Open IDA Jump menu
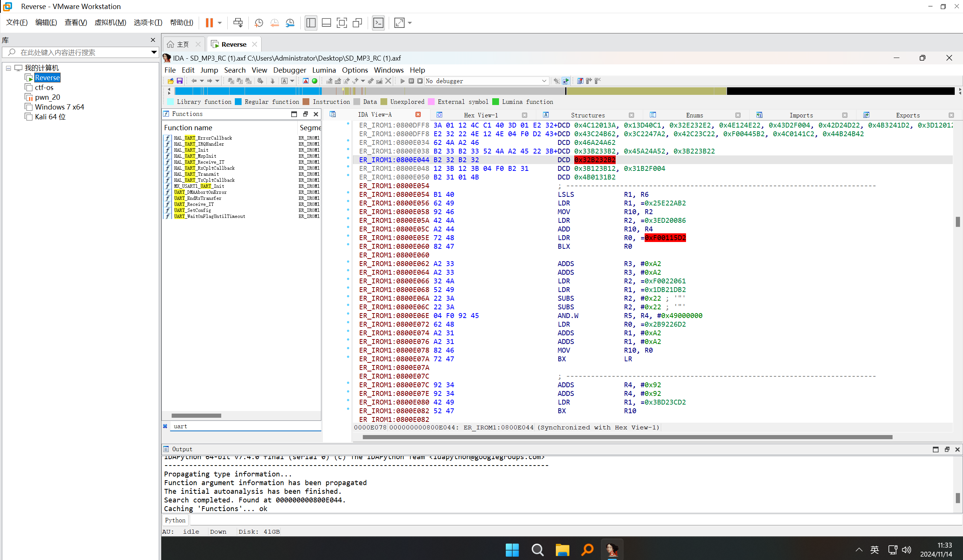Image resolution: width=963 pixels, height=560 pixels. (209, 70)
